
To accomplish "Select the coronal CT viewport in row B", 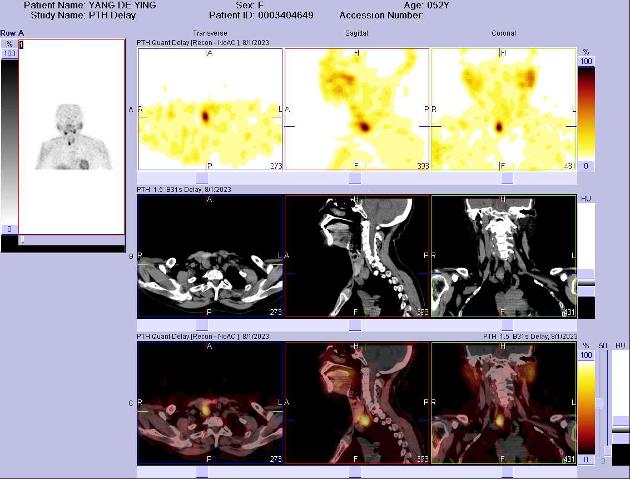I will (503, 256).
